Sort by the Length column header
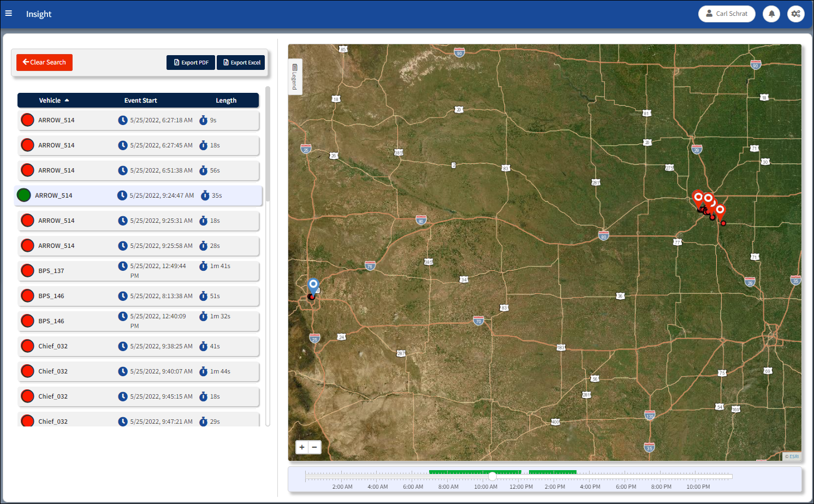Viewport: 814px width, 504px height. pos(226,100)
